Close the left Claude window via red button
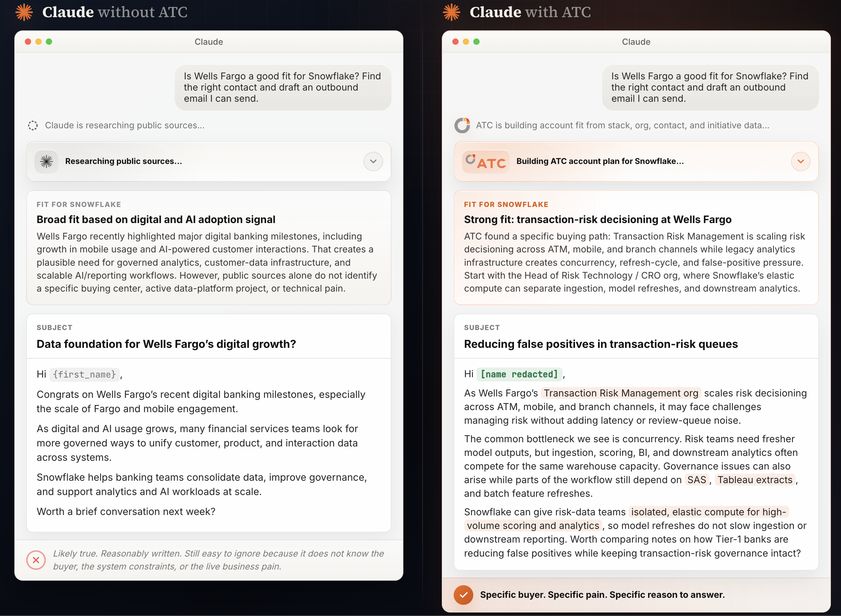The image size is (841, 616). coord(28,42)
